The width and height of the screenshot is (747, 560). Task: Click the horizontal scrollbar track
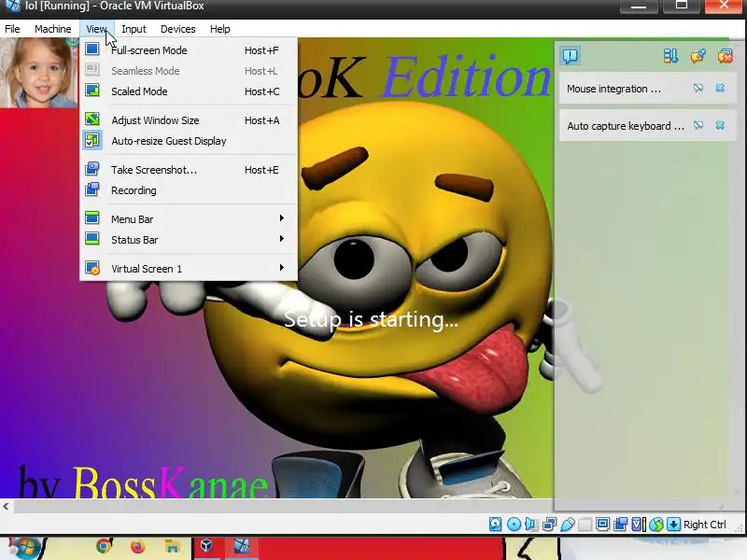tap(284, 506)
